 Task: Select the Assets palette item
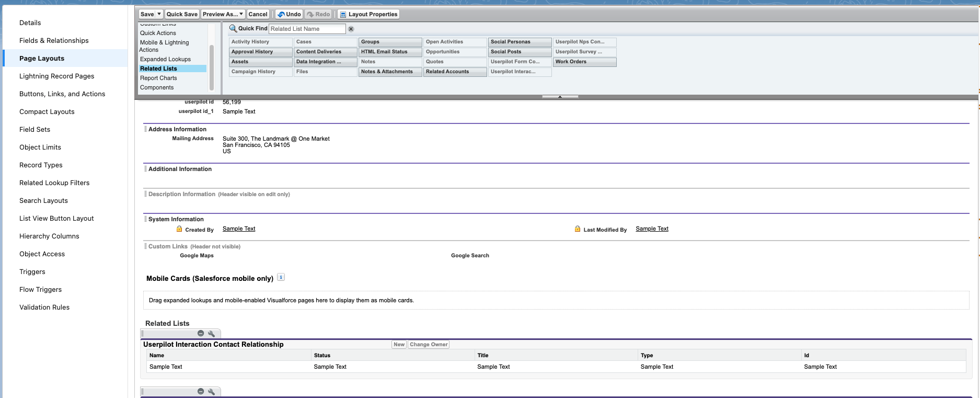[x=261, y=62]
